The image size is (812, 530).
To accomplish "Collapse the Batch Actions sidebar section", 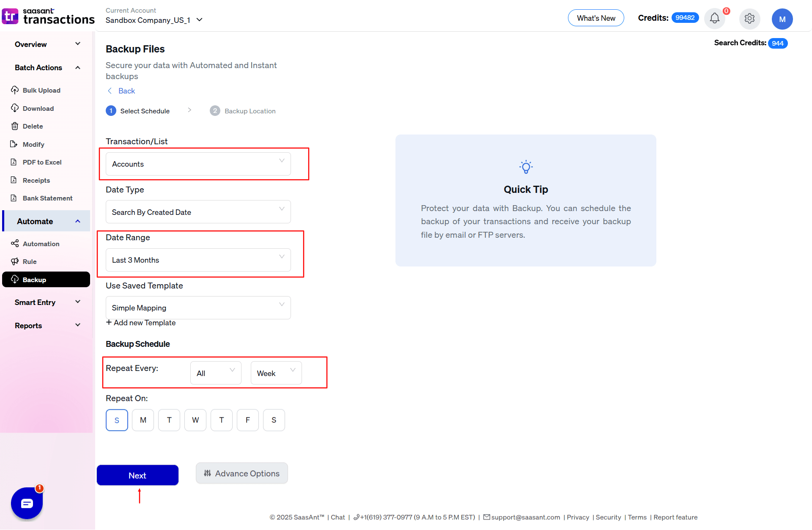I will click(x=47, y=68).
